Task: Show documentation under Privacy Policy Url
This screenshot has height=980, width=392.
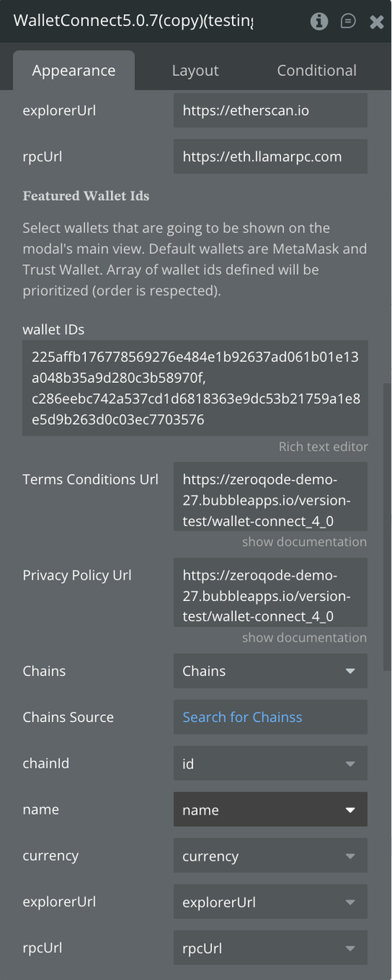Action: coord(305,638)
